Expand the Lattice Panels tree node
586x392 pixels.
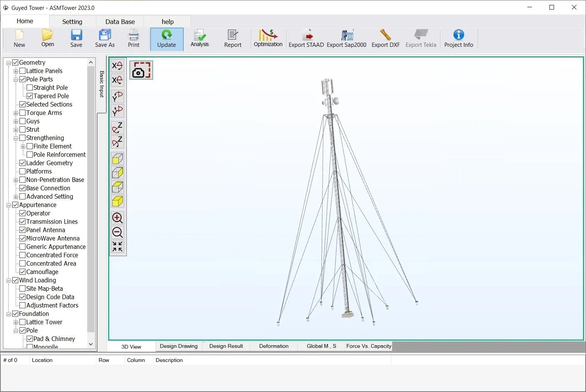(x=16, y=71)
